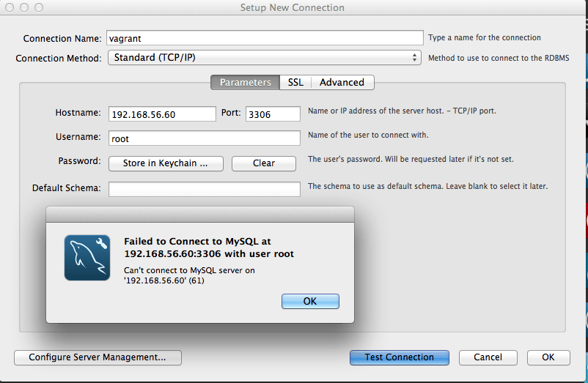Click the yellow minimize window button
This screenshot has width=588, height=383.
pos(25,7)
